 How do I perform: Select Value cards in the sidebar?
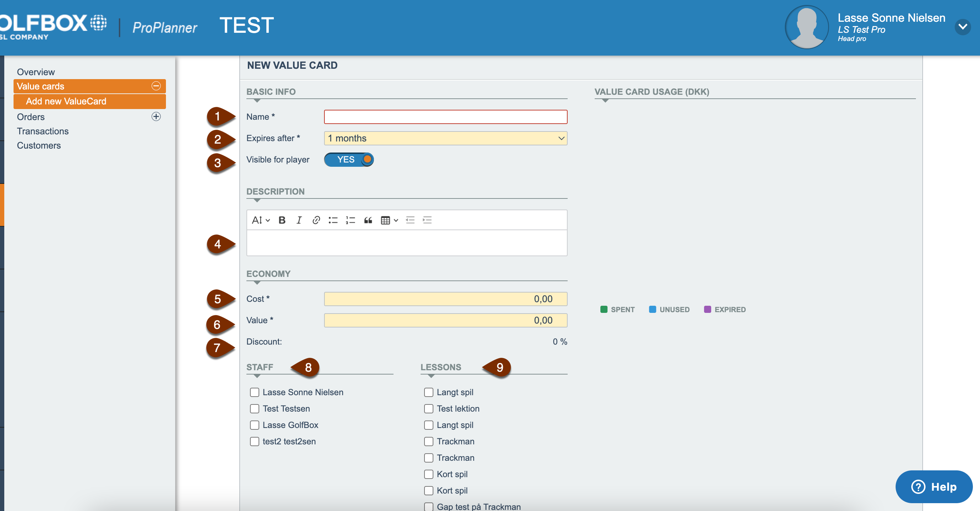tap(89, 87)
